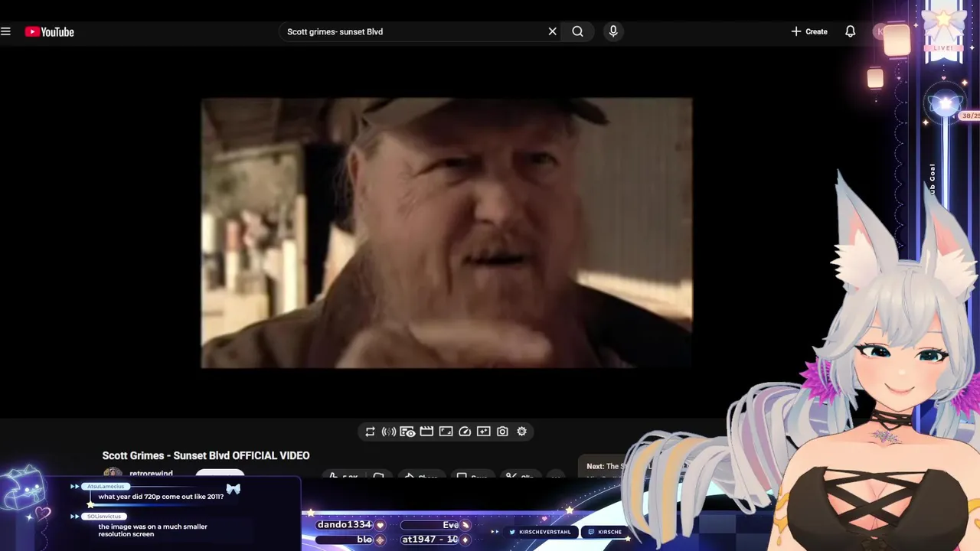980x551 pixels.
Task: Open the enhancer settings gear
Action: coord(521,432)
